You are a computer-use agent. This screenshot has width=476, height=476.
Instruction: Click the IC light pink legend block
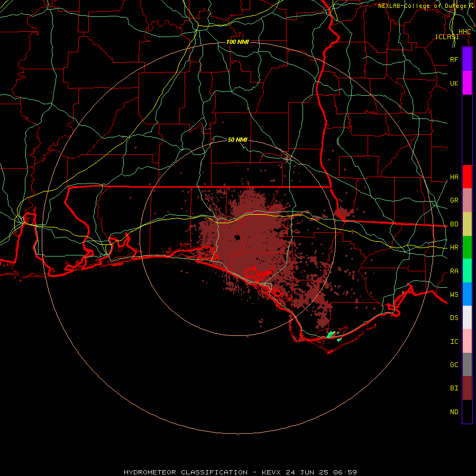467,341
